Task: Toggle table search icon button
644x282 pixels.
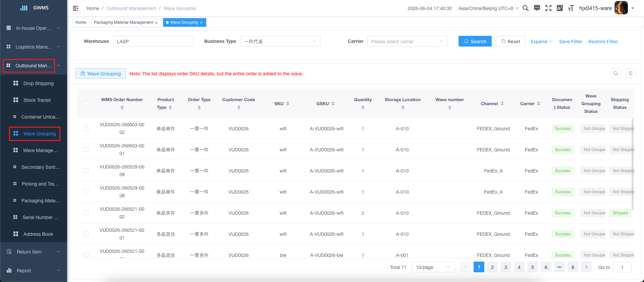Action: click(616, 73)
